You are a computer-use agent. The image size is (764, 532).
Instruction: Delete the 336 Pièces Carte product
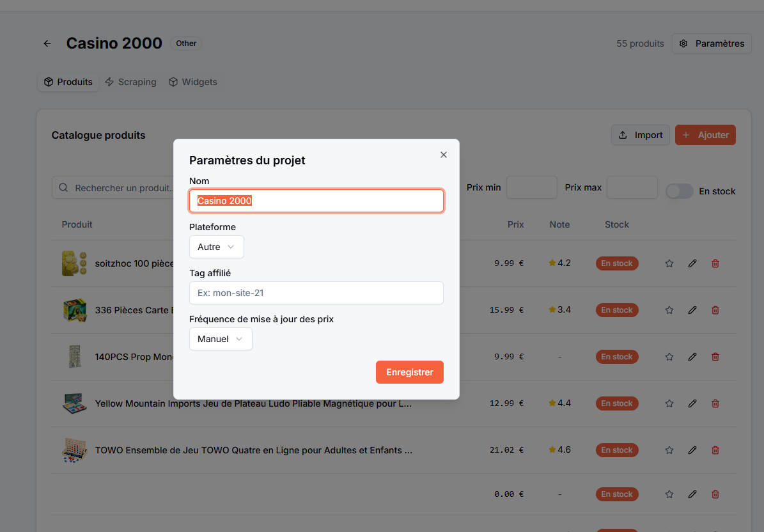pyautogui.click(x=715, y=310)
